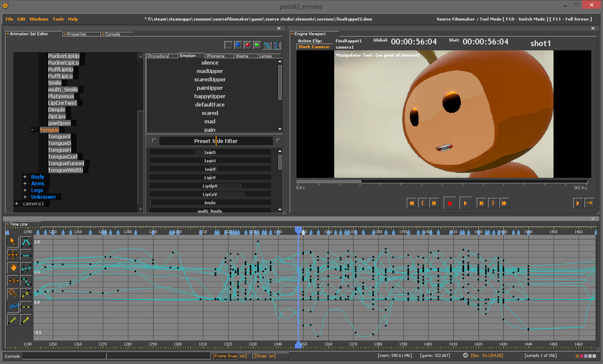Expand the Body group in tree
This screenshot has width=603, height=364.
[25, 177]
